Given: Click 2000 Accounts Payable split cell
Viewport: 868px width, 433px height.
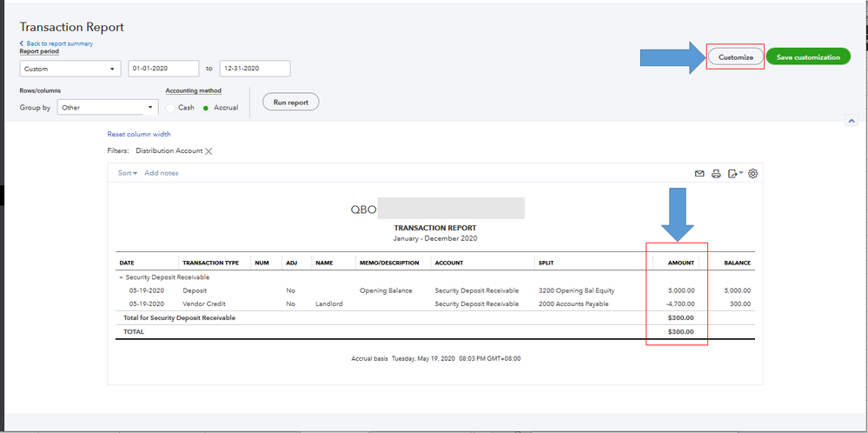Looking at the screenshot, I should (573, 304).
